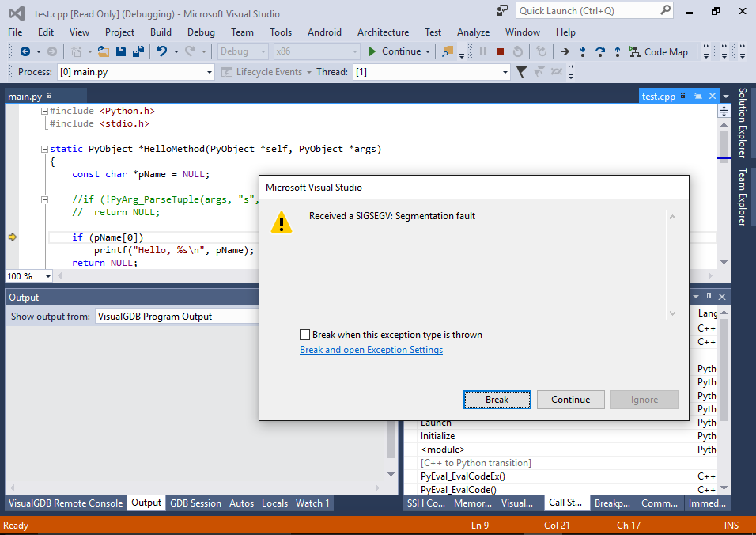
Task: Open the 'Show output from' combo box
Action: 177,316
